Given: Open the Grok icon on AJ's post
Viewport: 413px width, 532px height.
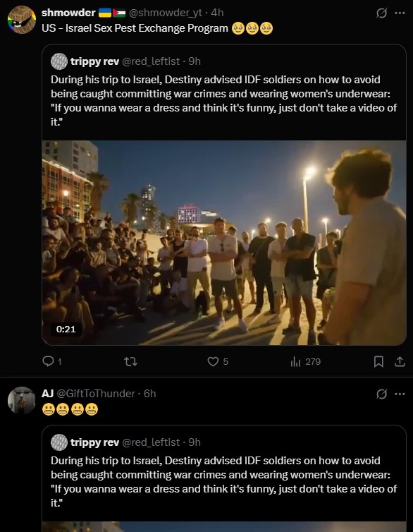Looking at the screenshot, I should pyautogui.click(x=381, y=394).
